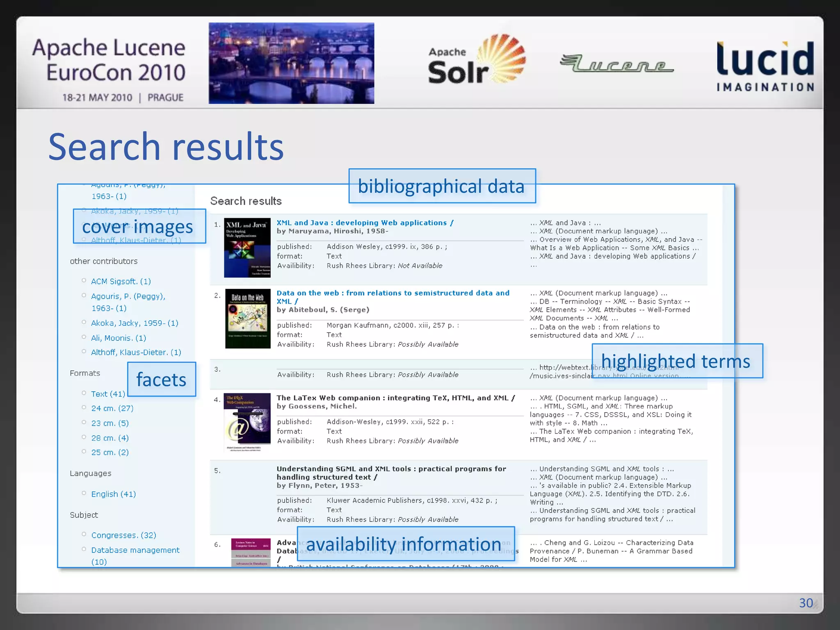This screenshot has height=630, width=840.
Task: Filter by Agouris, P. (Peggy) under other contributors
Action: 128,302
